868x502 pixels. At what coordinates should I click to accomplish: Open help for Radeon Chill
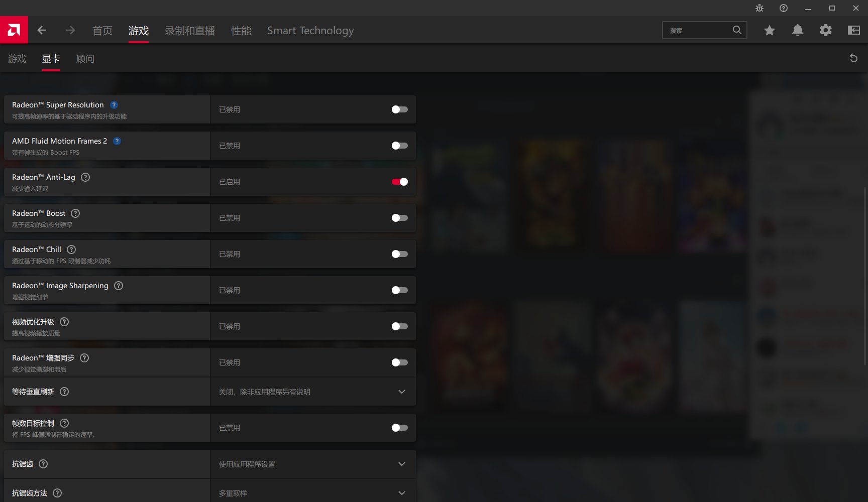click(71, 249)
